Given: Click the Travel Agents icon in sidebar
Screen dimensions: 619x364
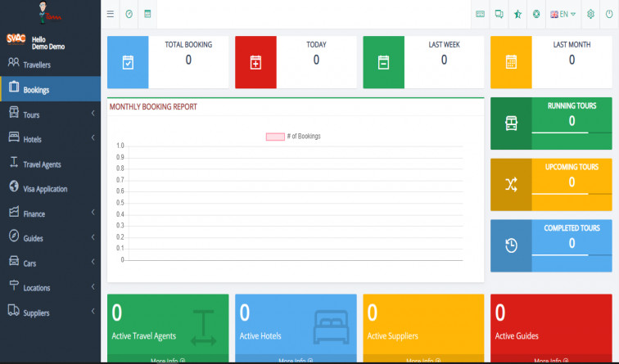Looking at the screenshot, I should click(14, 162).
